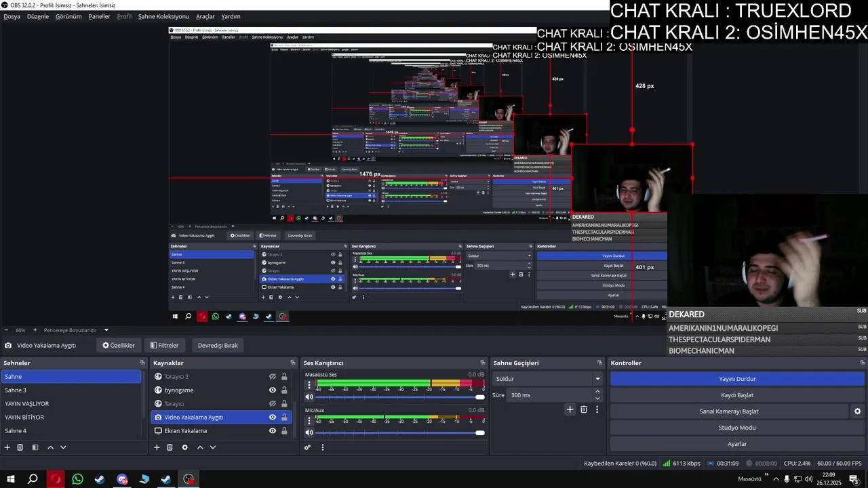Viewport: 868px width, 488px height.
Task: Show the Tarayıcı 2 source
Action: click(x=273, y=377)
